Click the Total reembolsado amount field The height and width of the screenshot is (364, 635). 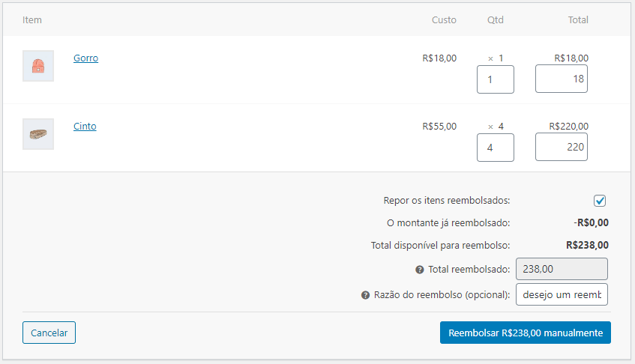pyautogui.click(x=562, y=269)
